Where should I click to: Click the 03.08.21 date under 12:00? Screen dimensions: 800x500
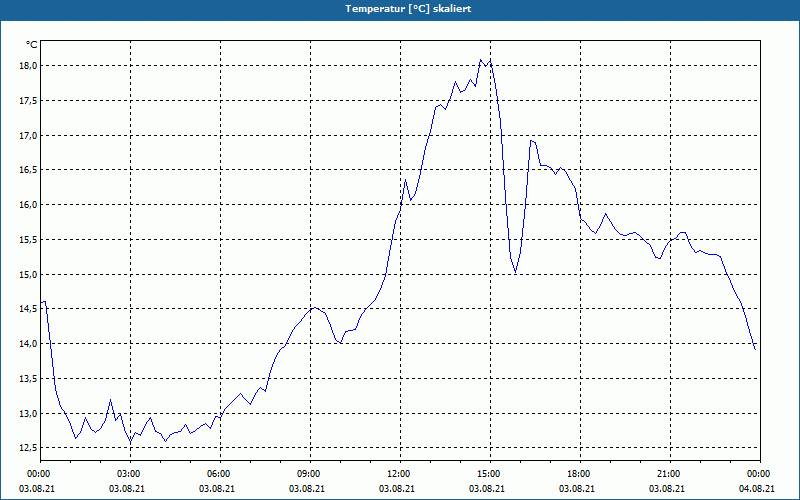click(x=397, y=488)
